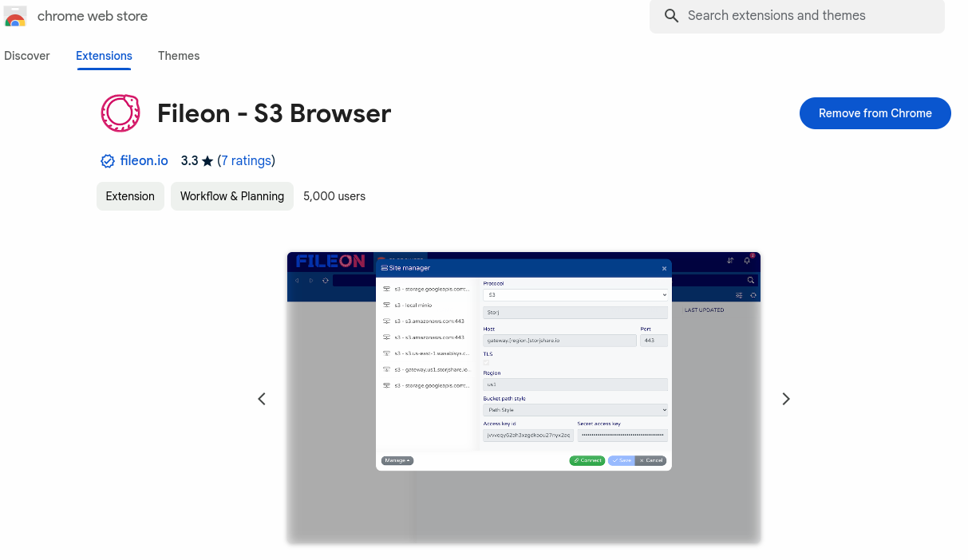Open the Protocol dropdown showing S3
The image size is (968, 560).
pos(575,294)
